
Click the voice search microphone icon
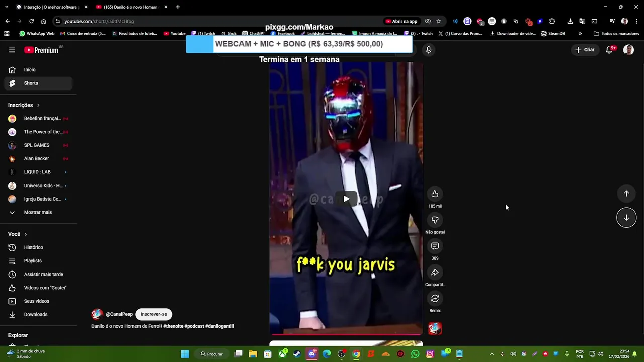tap(428, 50)
